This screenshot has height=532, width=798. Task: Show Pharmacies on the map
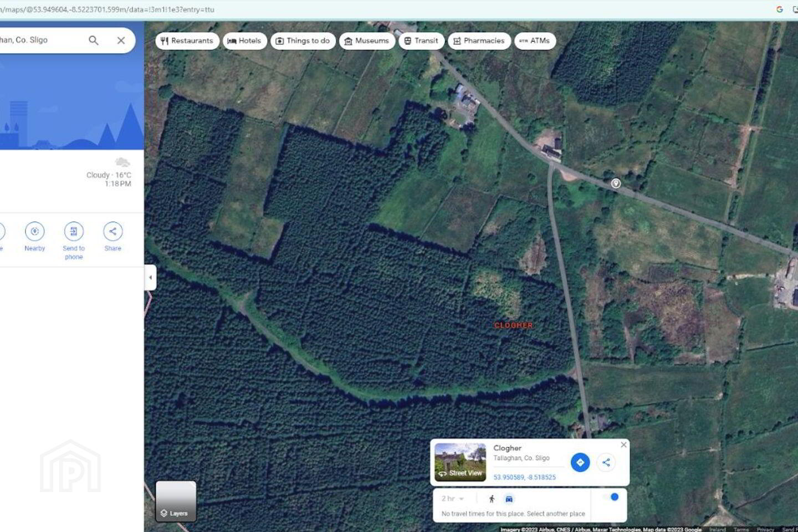point(479,41)
